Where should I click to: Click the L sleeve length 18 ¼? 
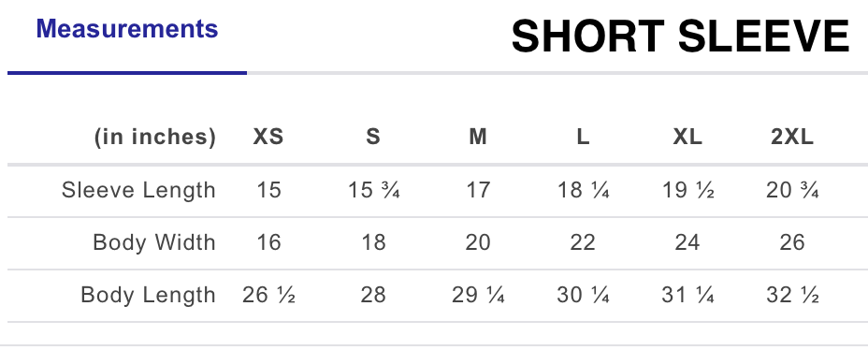click(583, 191)
